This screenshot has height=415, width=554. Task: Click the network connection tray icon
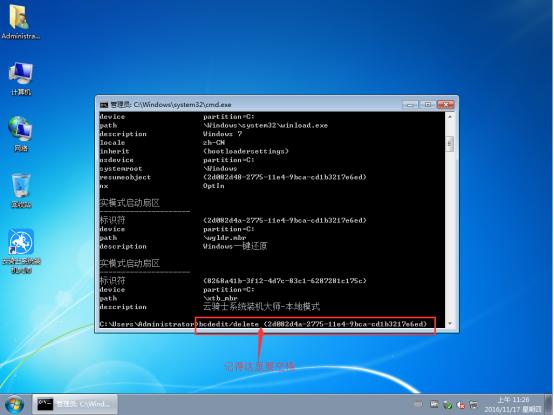pyautogui.click(x=473, y=404)
